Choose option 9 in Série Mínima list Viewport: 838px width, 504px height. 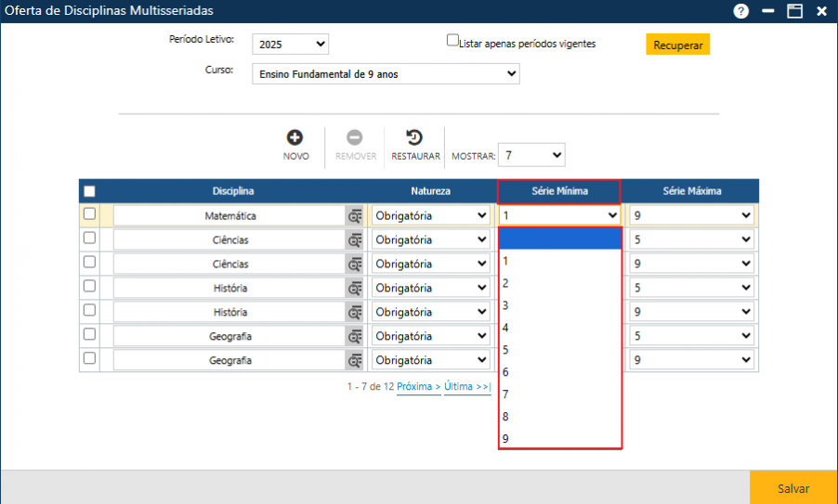[505, 439]
